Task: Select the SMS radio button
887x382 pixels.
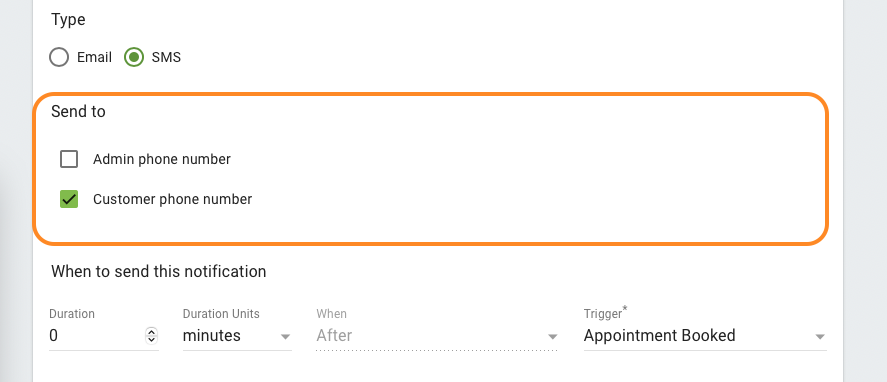Action: click(134, 57)
